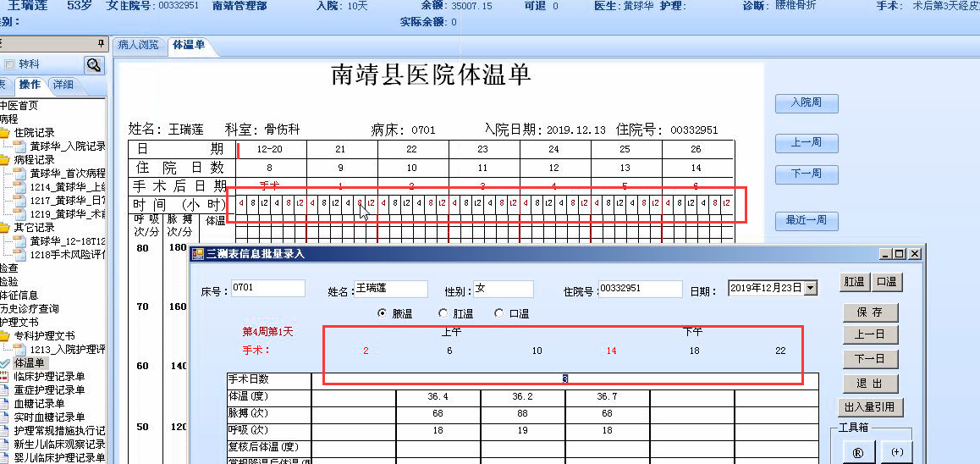
Task: Click the 保存 button in dialog
Action: (x=870, y=312)
